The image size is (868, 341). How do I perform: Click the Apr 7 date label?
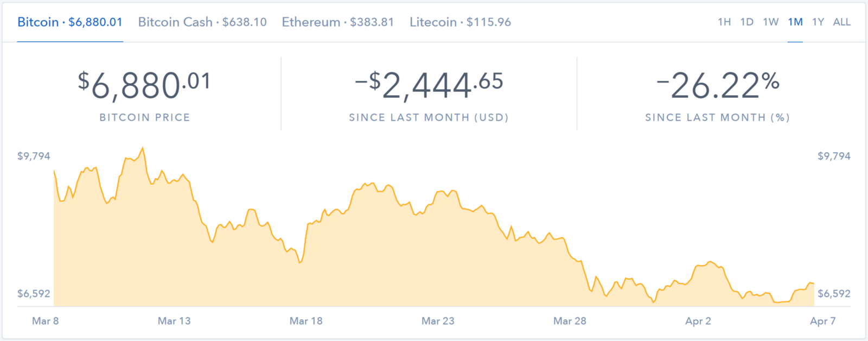pyautogui.click(x=823, y=321)
